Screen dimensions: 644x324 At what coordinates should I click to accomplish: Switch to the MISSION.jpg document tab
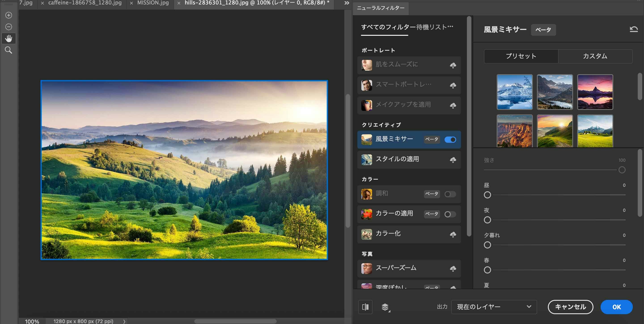[153, 3]
